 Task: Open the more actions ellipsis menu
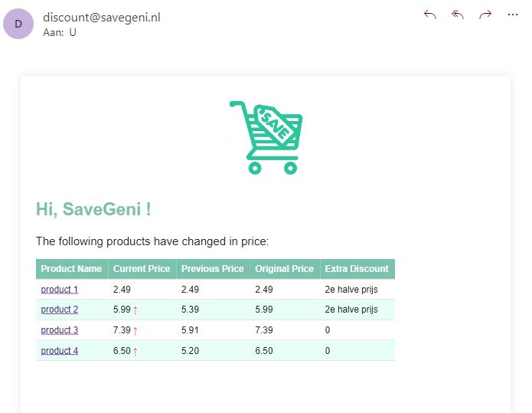[x=513, y=15]
